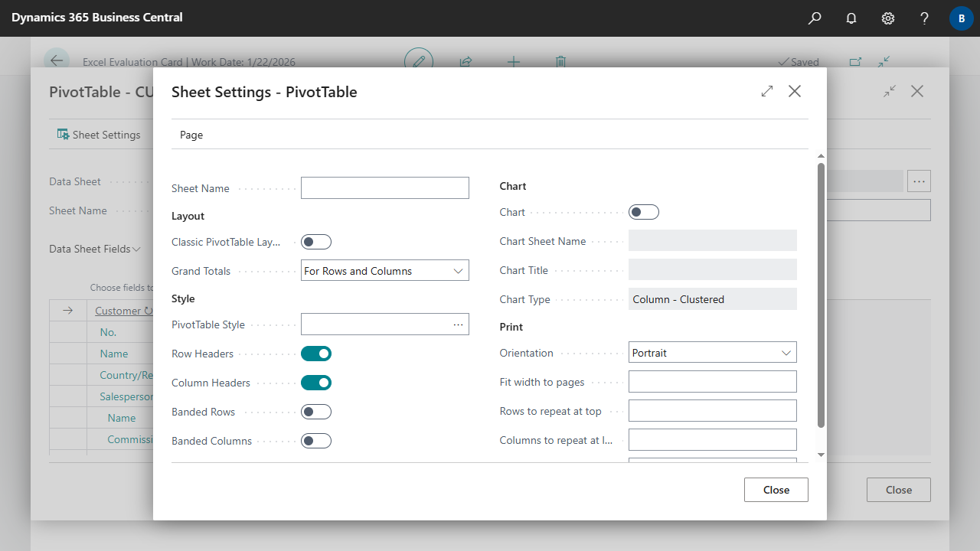980x551 pixels.
Task: Click Close button in Sheet Settings dialog
Action: (x=776, y=490)
